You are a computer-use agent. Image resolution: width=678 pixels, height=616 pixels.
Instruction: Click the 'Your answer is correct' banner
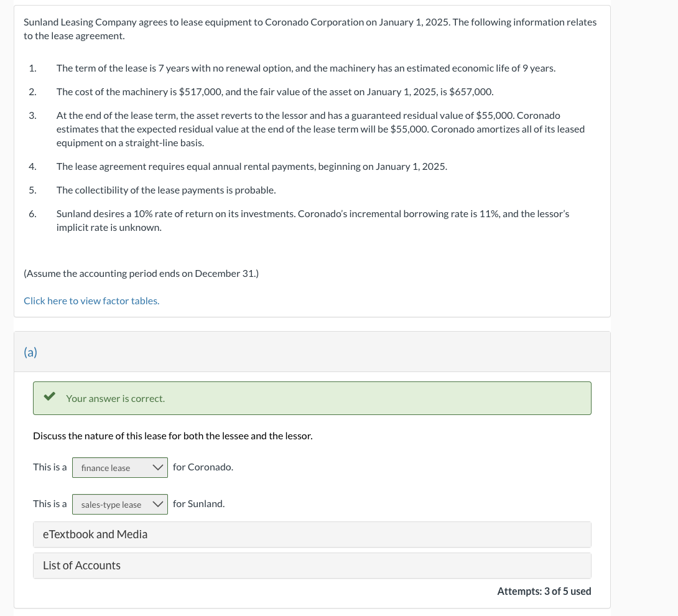[x=312, y=398]
